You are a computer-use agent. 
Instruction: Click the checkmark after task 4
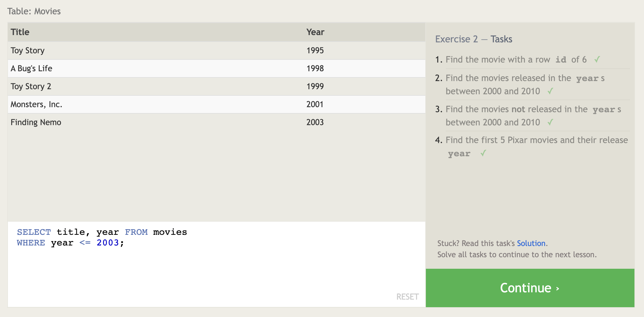[x=483, y=153]
